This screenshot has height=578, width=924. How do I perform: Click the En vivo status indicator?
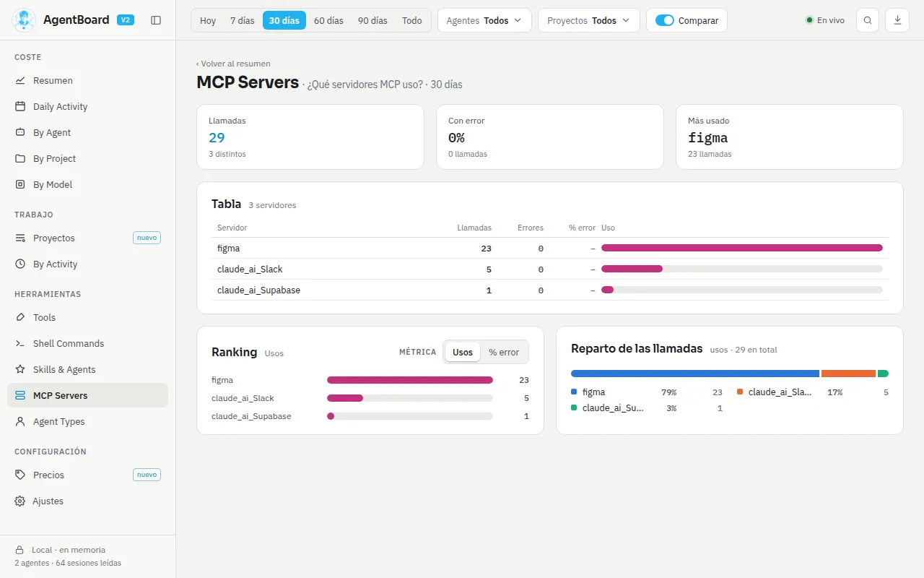click(x=825, y=20)
